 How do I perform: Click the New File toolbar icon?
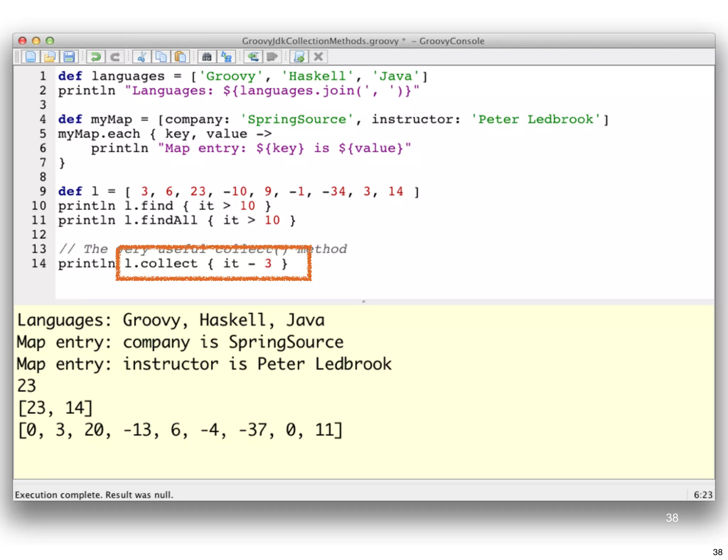[x=31, y=57]
